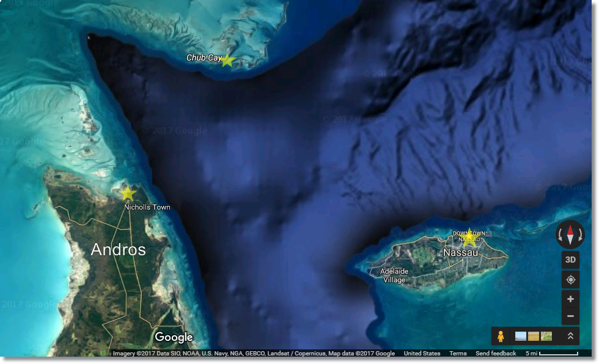The width and height of the screenshot is (599, 364).
Task: Zoom in with the plus button
Action: [570, 299]
